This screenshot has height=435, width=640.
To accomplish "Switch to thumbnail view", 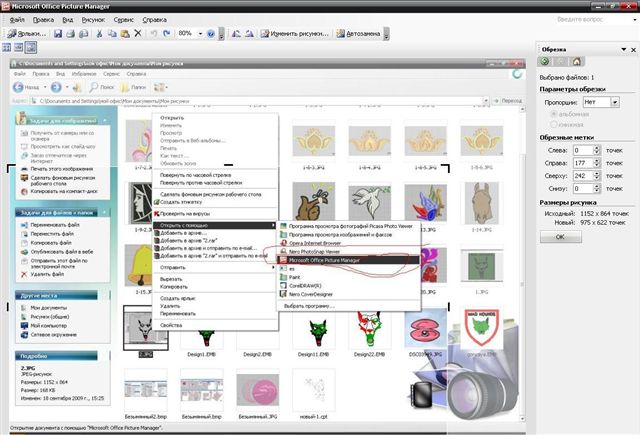I will click(6, 47).
